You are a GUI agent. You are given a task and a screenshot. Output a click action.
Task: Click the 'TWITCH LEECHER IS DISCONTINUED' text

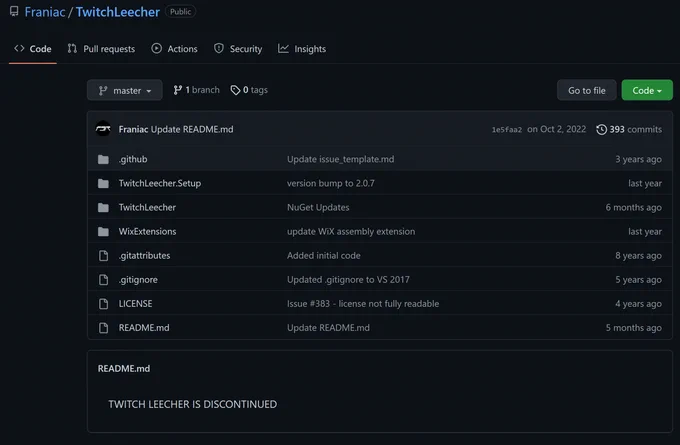[193, 404]
